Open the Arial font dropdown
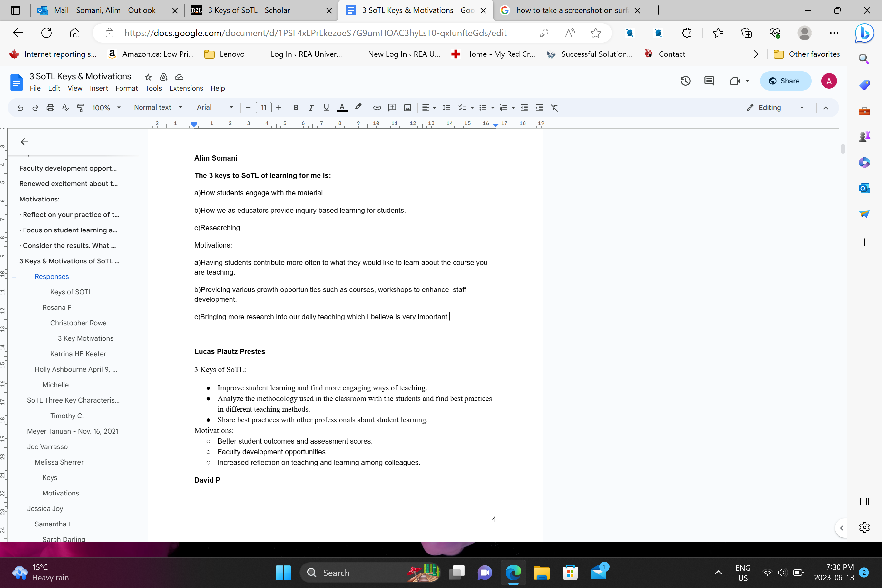 point(215,108)
